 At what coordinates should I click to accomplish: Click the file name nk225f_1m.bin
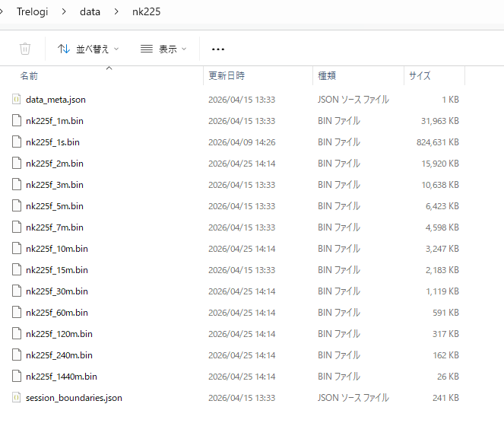(x=55, y=121)
